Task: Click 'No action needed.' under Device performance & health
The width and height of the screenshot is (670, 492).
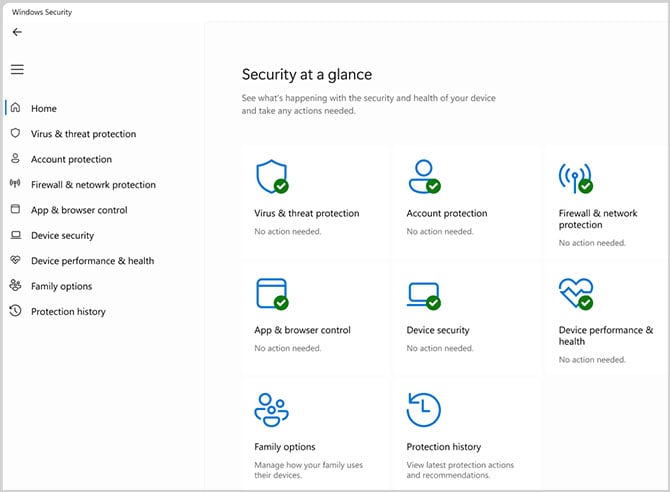Action: pyautogui.click(x=592, y=360)
